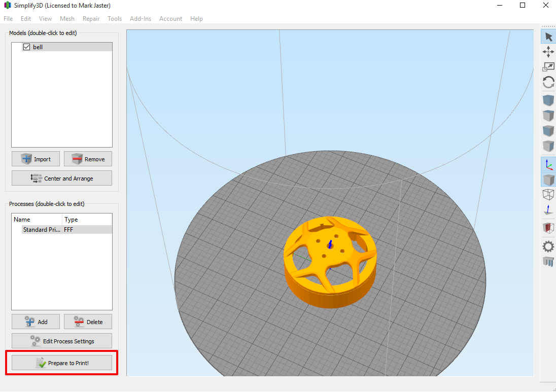Viewport: 556px width, 392px height.
Task: Open the cross section view tool
Action: [548, 228]
